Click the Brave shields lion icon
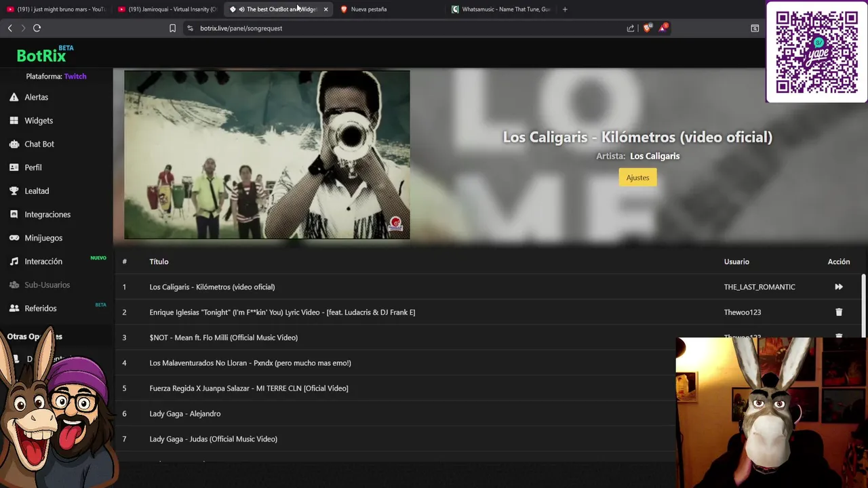Screen dimensions: 868x488 pos(647,28)
